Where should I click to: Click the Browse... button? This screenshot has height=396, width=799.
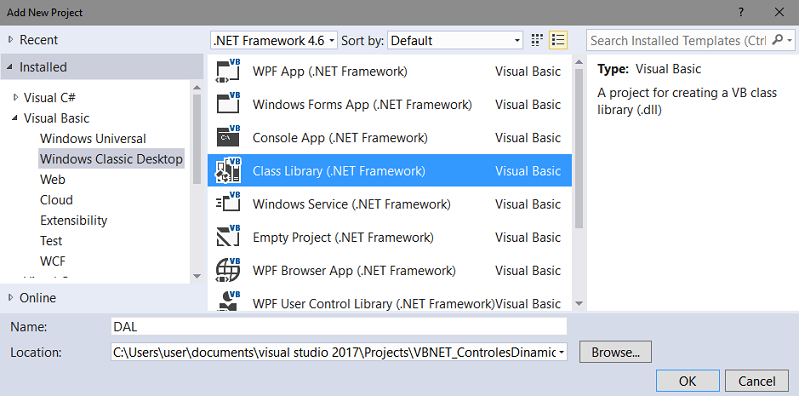pyautogui.click(x=615, y=352)
